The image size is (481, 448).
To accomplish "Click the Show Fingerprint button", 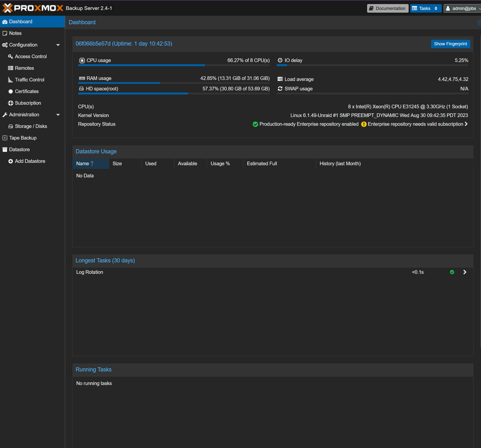I will click(450, 44).
